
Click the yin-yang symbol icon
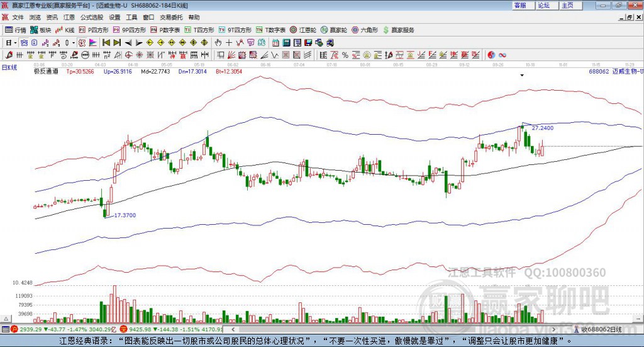pyautogui.click(x=491, y=55)
